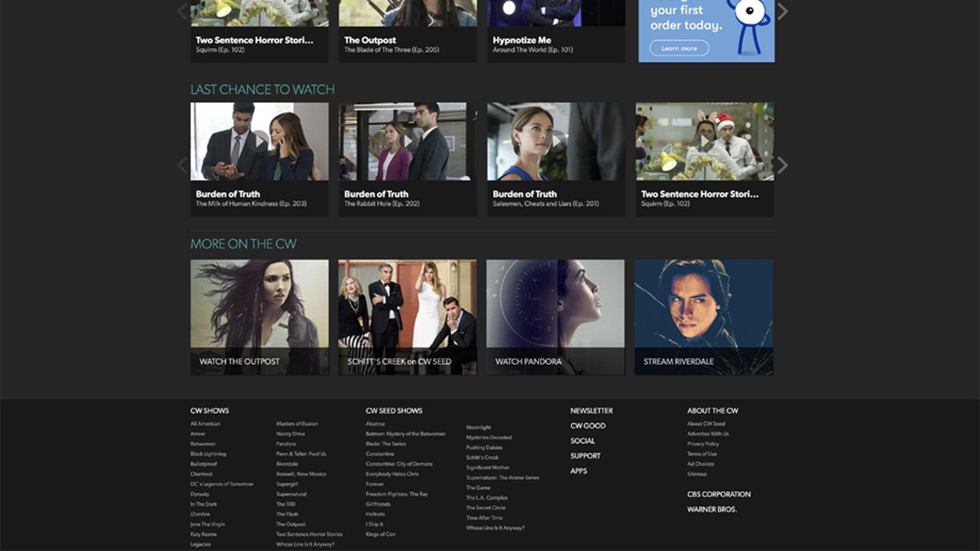Viewport: 980px width, 551px height.
Task: Open Blade: The Series link
Action: [x=386, y=444]
